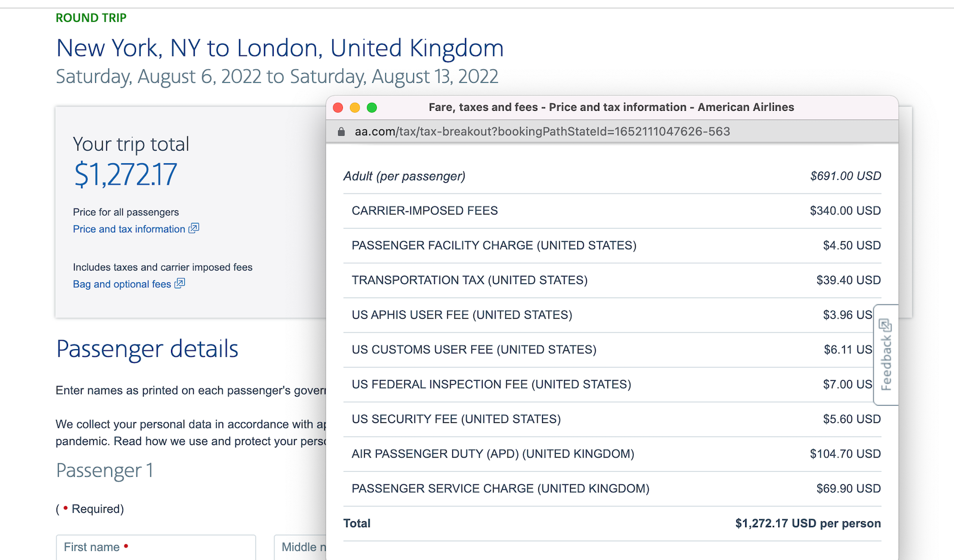Click the yellow minimize button on popup window

pyautogui.click(x=355, y=107)
